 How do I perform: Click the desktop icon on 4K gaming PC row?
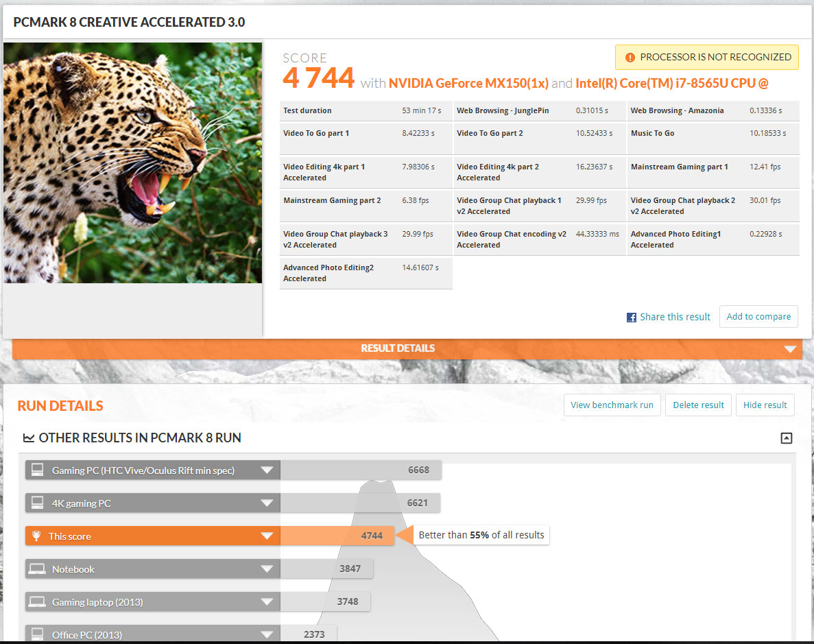coord(37,503)
